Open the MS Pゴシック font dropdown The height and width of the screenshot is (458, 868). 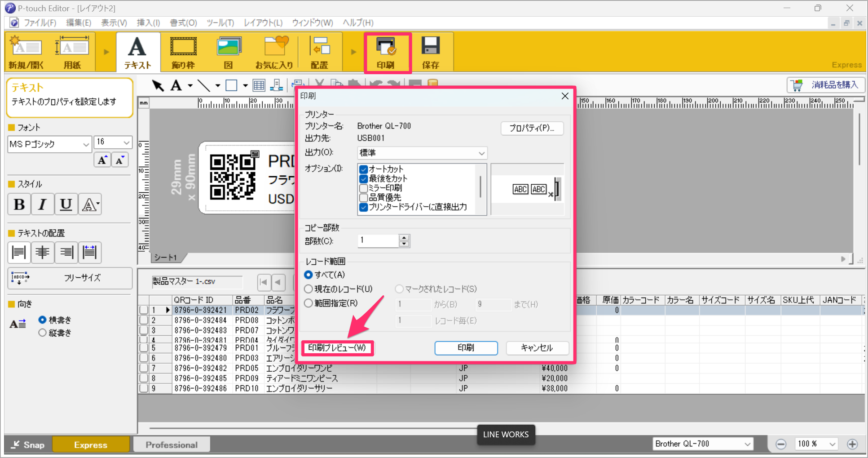coord(50,144)
